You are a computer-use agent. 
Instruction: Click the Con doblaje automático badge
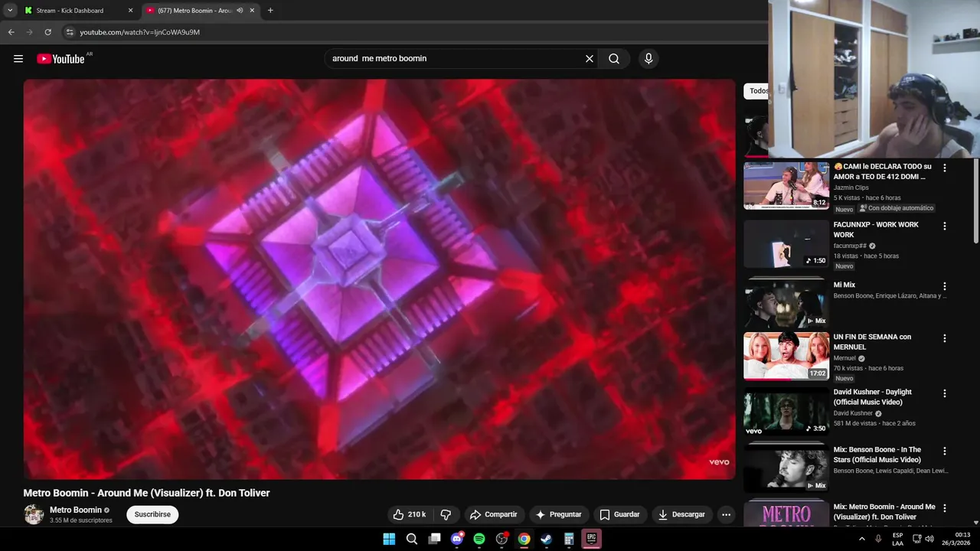[896, 208]
